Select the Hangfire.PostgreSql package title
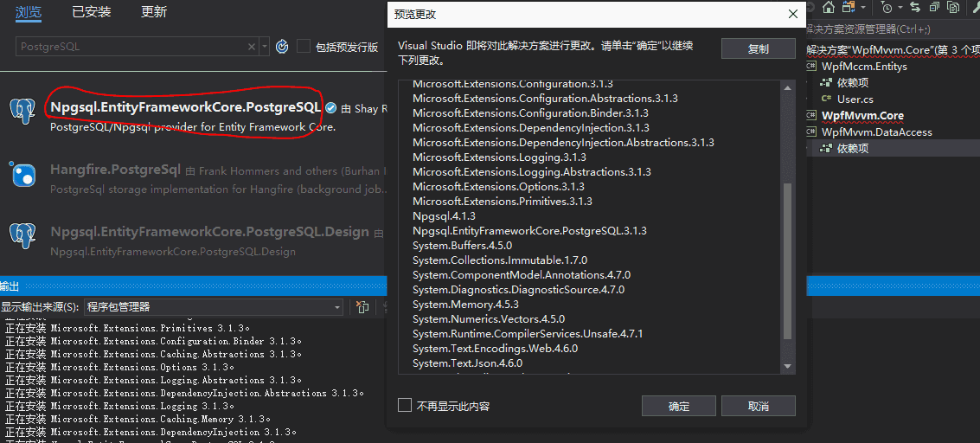Image resolution: width=980 pixels, height=443 pixels. point(116,170)
